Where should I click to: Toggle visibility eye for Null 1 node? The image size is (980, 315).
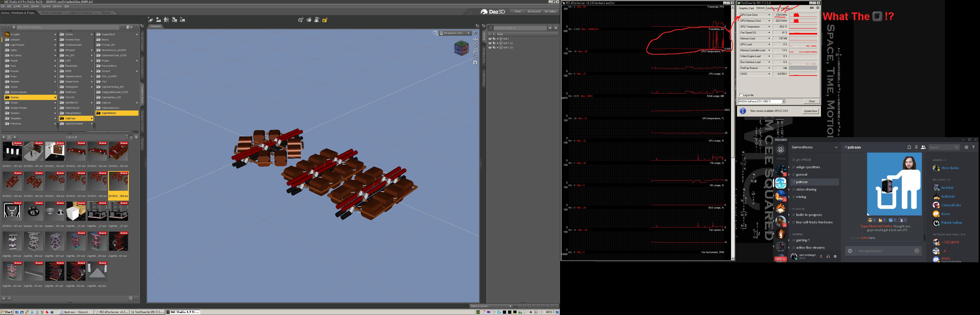point(490,39)
